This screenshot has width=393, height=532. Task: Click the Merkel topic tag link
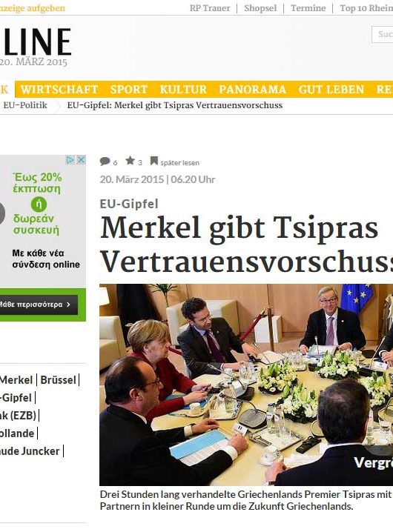click(16, 379)
